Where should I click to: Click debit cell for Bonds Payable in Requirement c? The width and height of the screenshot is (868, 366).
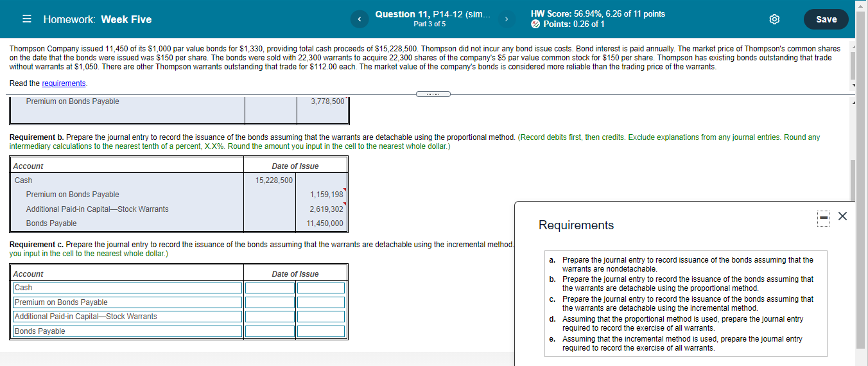click(270, 331)
